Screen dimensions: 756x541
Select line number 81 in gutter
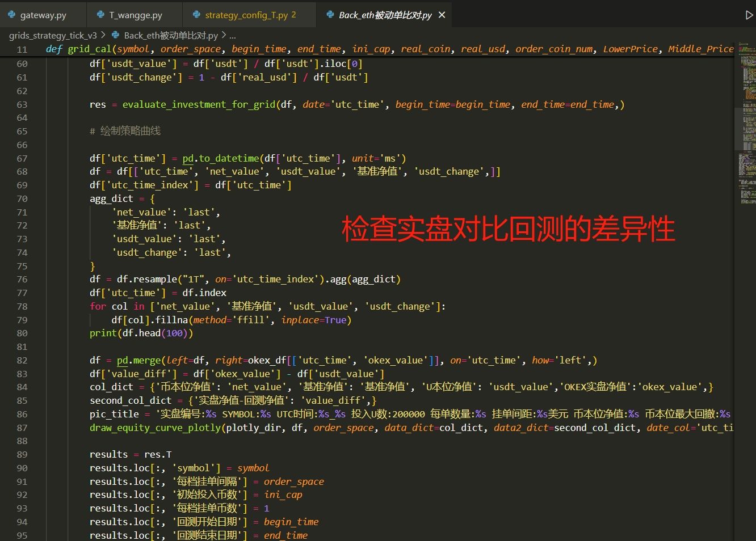tap(22, 347)
